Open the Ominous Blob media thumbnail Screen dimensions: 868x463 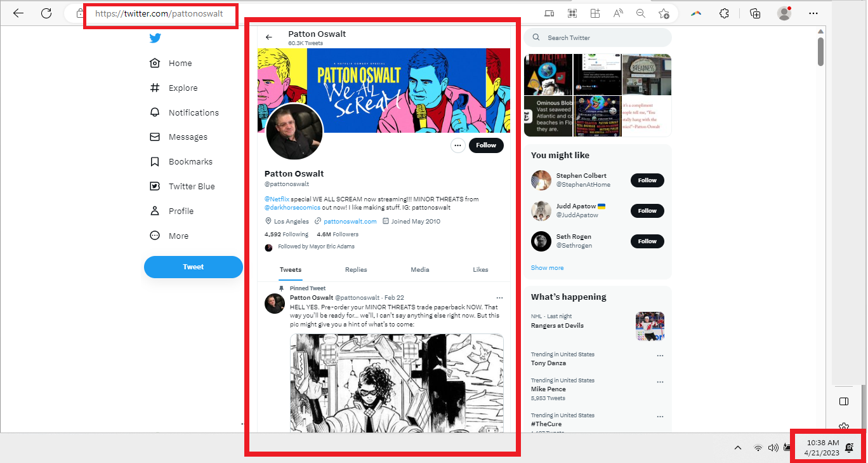[548, 116]
